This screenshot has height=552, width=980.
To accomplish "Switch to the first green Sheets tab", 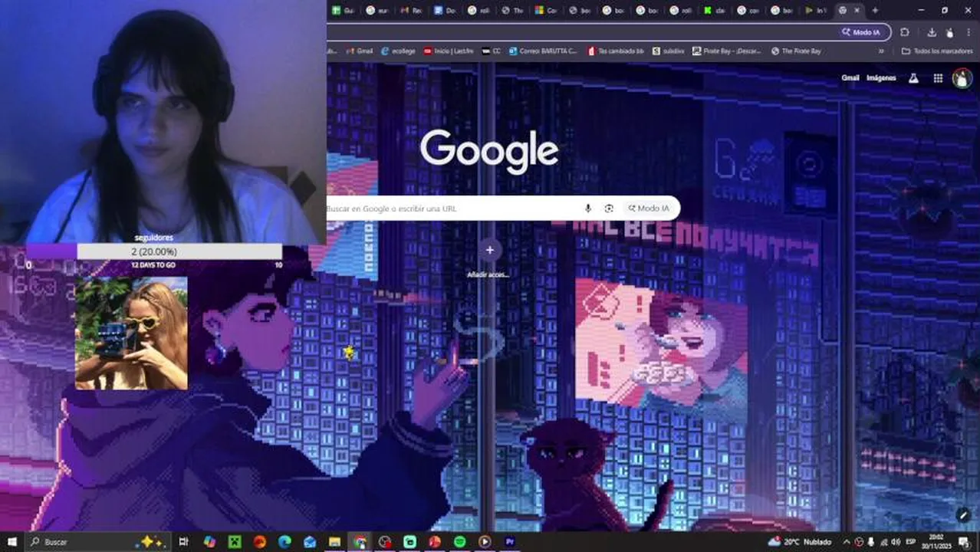I will point(342,11).
